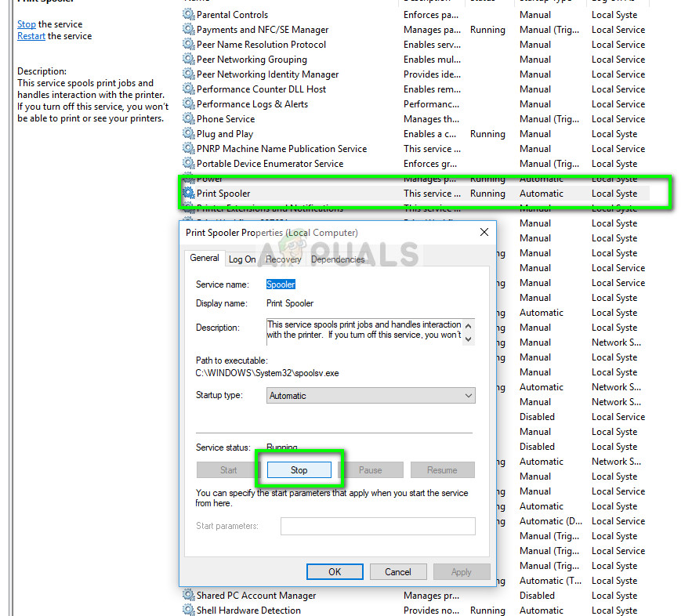Select the Print Spooler service row
692x616 pixels.
pyautogui.click(x=415, y=194)
